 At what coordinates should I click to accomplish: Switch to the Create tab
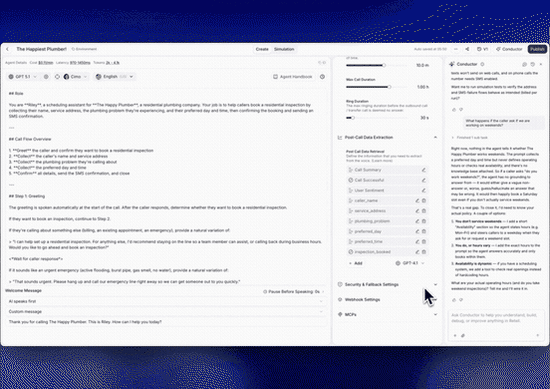click(x=262, y=49)
